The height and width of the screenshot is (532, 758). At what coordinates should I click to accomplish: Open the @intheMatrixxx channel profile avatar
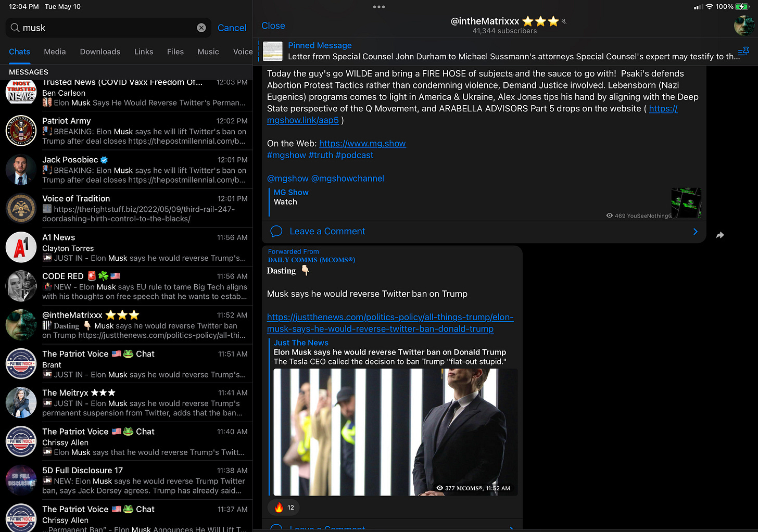coord(744,26)
